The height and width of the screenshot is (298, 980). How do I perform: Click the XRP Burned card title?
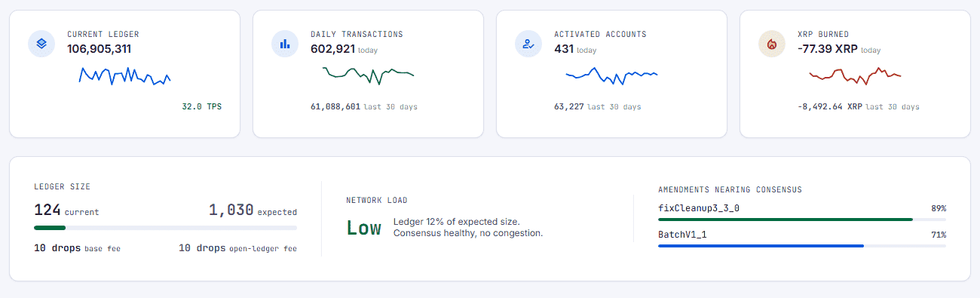[823, 34]
